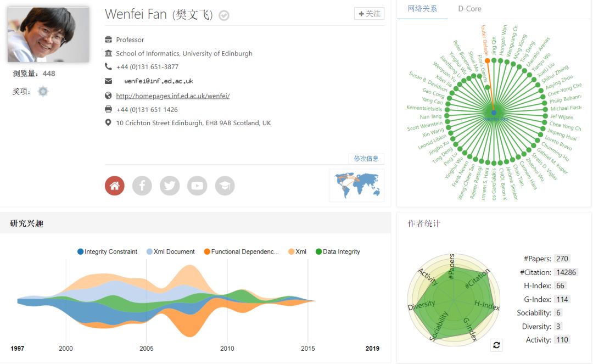Image resolution: width=593 pixels, height=364 pixels.
Task: Open the Facebook profile icon
Action: [x=142, y=186]
